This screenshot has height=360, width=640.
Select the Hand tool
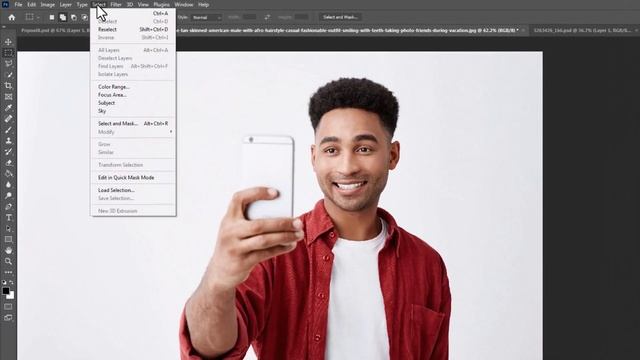click(8, 250)
